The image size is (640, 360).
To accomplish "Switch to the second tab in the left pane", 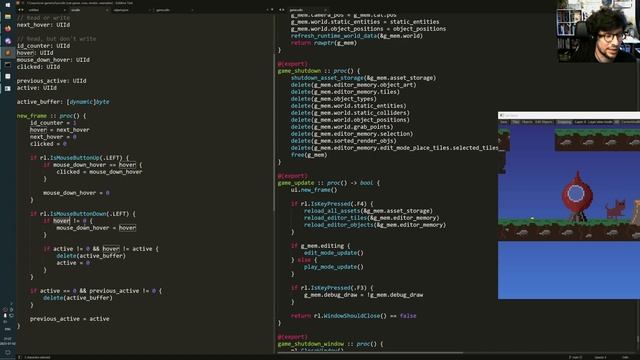I will click(89, 10).
